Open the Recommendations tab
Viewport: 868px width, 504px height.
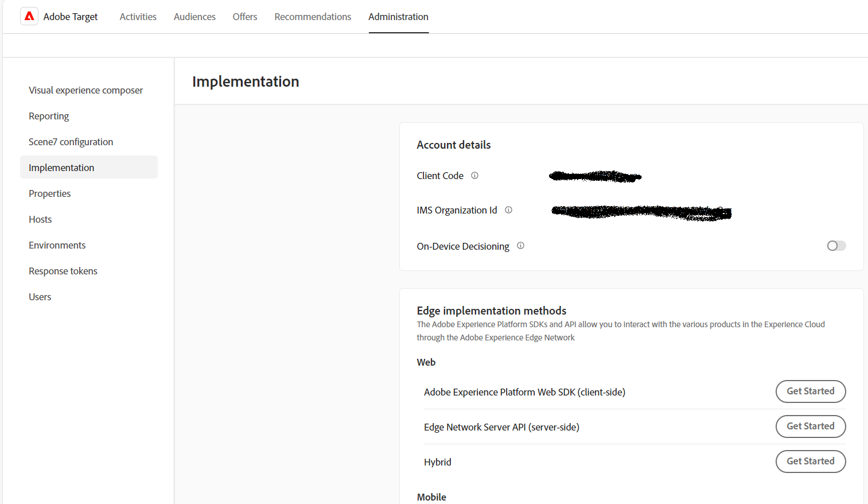coord(313,17)
